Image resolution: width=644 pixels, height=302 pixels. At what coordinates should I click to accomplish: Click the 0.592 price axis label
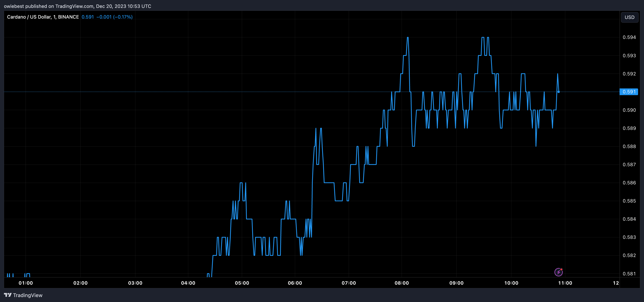coord(629,74)
